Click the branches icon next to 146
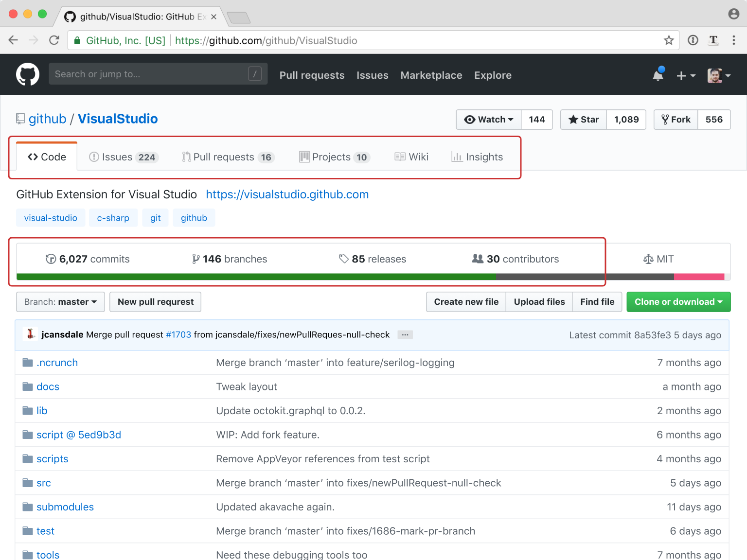Image resolution: width=747 pixels, height=560 pixels. click(196, 259)
